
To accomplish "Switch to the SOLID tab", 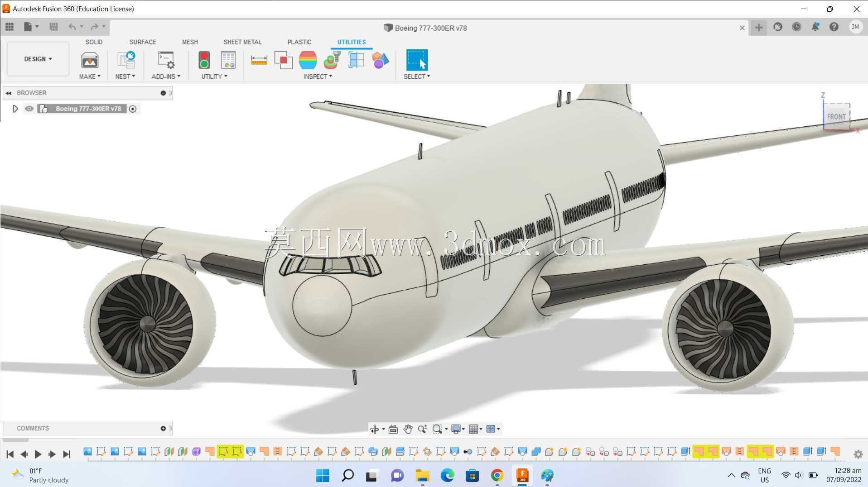I will 94,42.
